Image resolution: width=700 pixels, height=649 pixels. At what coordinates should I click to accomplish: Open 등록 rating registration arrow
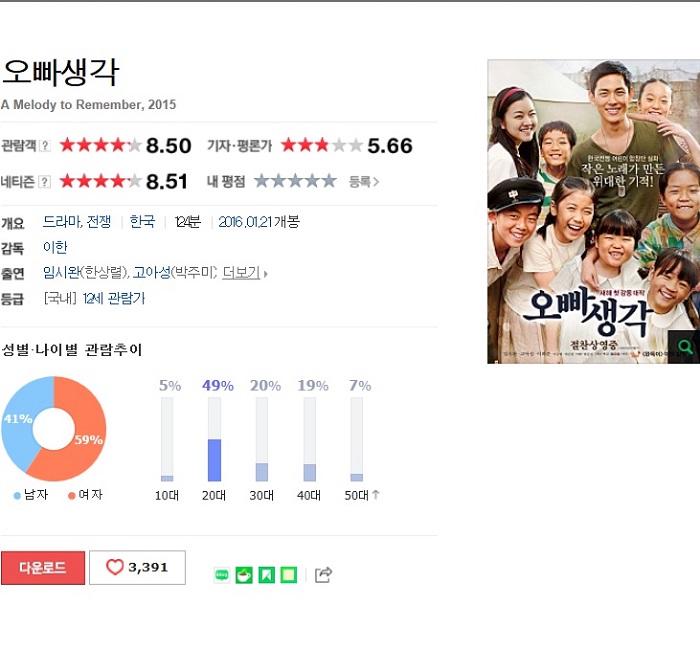click(364, 182)
